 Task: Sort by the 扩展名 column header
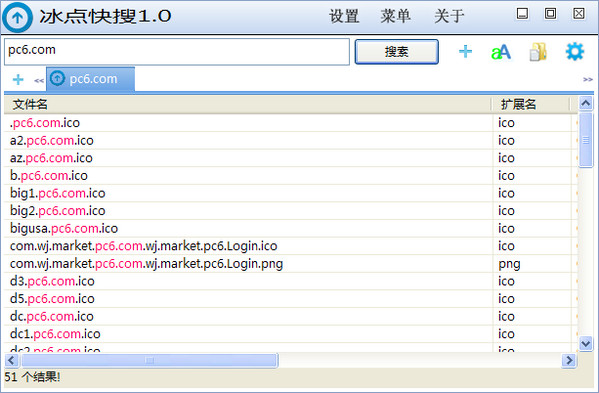(x=531, y=104)
